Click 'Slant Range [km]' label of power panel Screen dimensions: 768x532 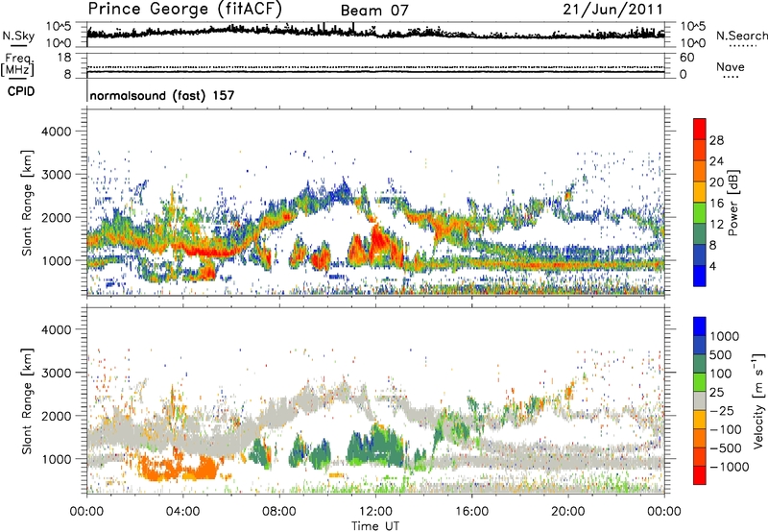[27, 203]
